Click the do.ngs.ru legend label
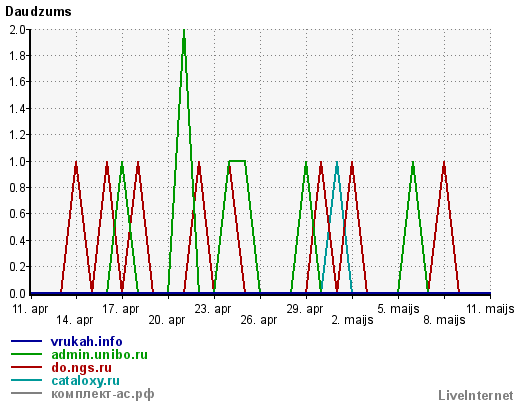 tap(81, 368)
